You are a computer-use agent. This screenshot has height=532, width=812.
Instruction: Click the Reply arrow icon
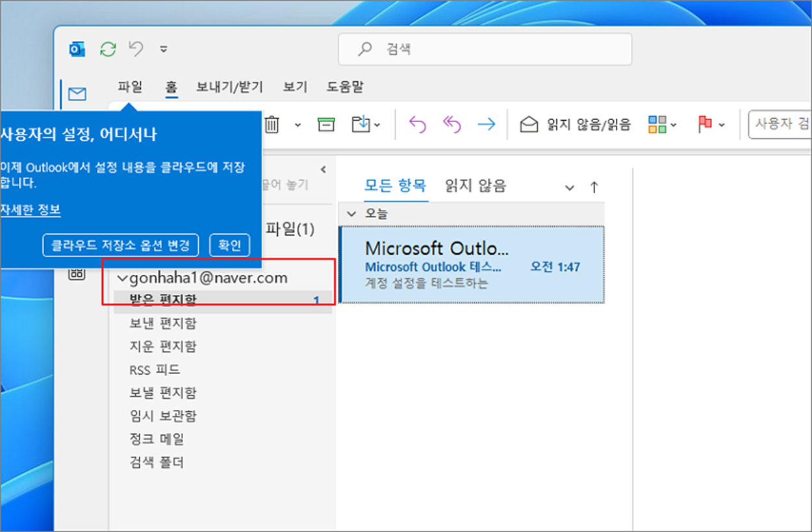(417, 124)
